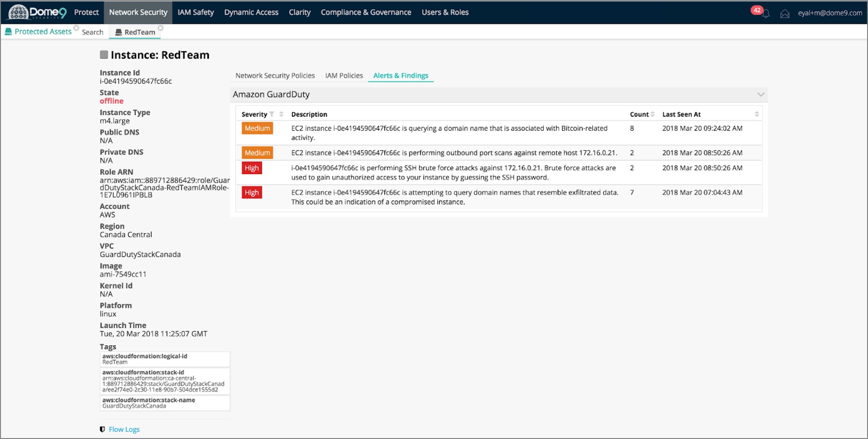
Task: Click the Launch Time value
Action: (153, 334)
